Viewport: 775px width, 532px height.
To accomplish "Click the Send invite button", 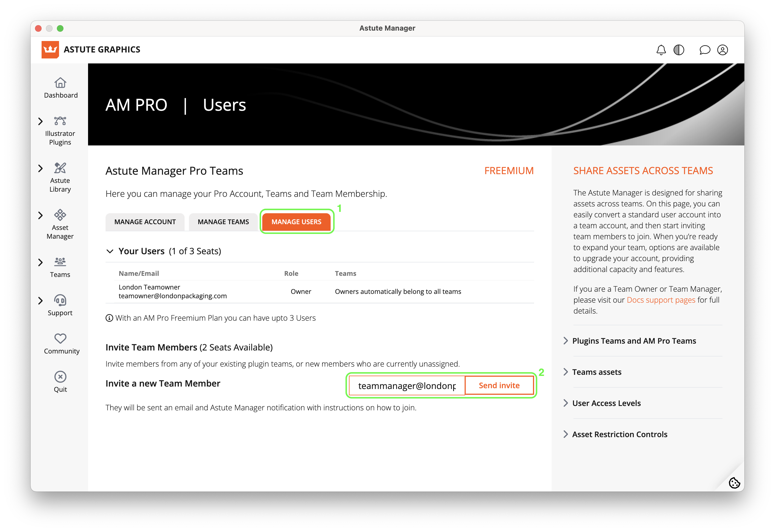I will point(499,386).
